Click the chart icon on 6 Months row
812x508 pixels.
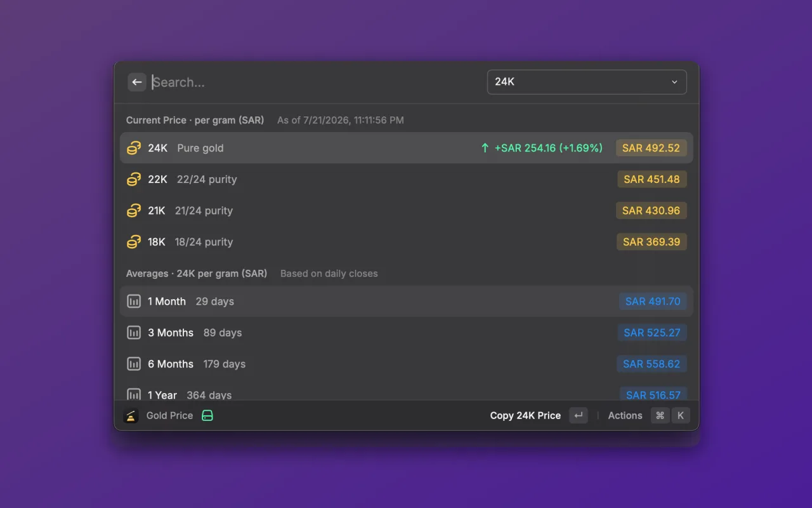(134, 364)
